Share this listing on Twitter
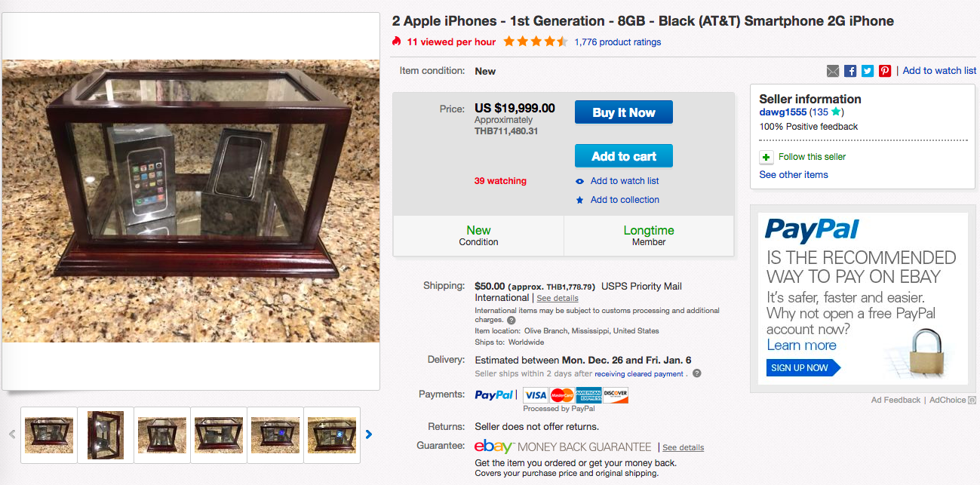The width and height of the screenshot is (980, 485). [868, 71]
